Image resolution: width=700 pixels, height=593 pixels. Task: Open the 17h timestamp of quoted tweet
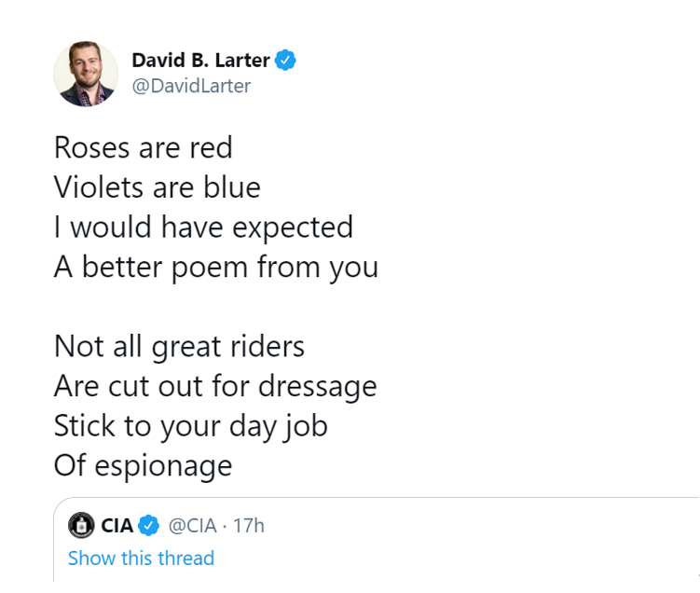coord(249,526)
